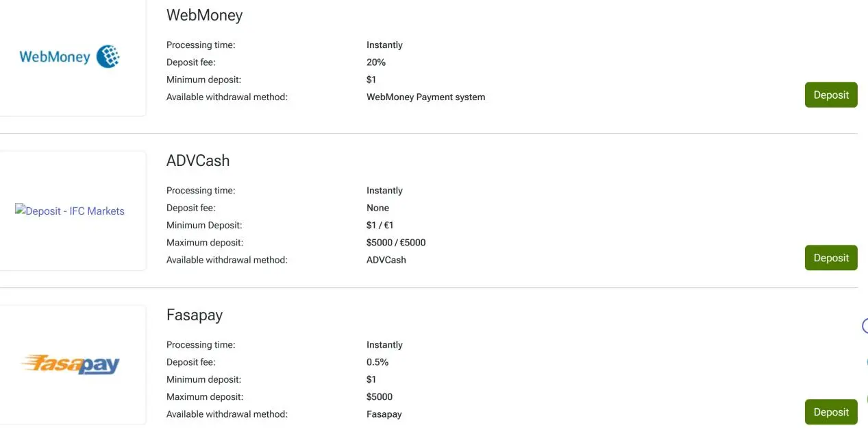Open the broken 'Deposit - IFC Markets' image link
Screen dimensions: 868x430
[x=70, y=211]
